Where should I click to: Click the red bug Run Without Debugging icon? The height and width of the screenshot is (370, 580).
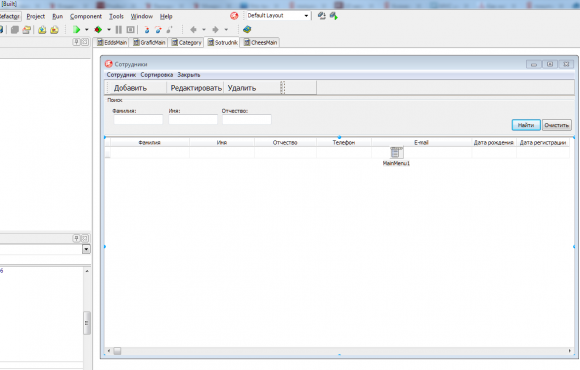98,30
